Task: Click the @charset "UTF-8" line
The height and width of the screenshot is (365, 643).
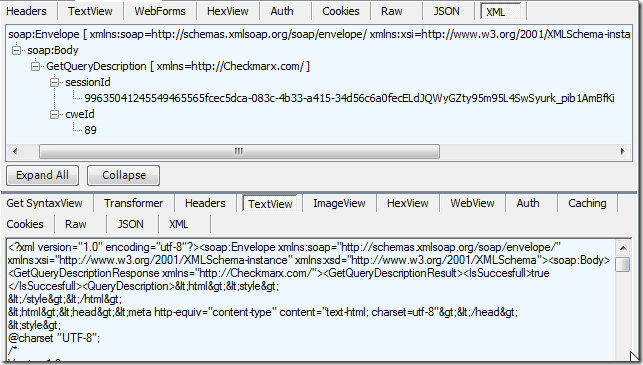Action: point(54,338)
